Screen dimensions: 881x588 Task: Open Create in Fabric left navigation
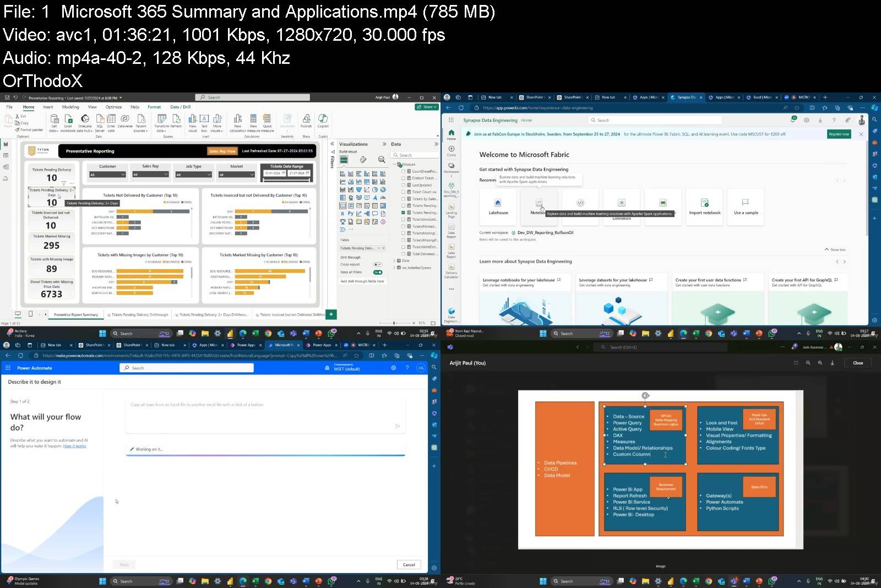[x=452, y=151]
